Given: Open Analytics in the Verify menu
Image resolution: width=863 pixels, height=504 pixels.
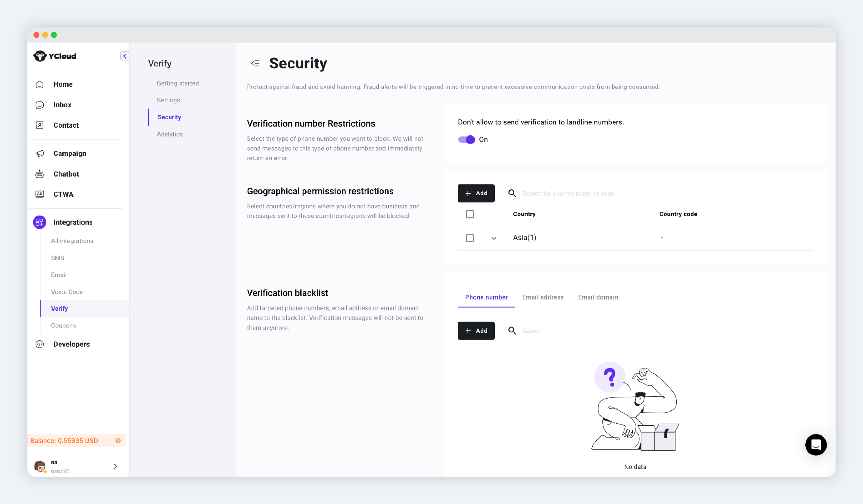Looking at the screenshot, I should 170,134.
